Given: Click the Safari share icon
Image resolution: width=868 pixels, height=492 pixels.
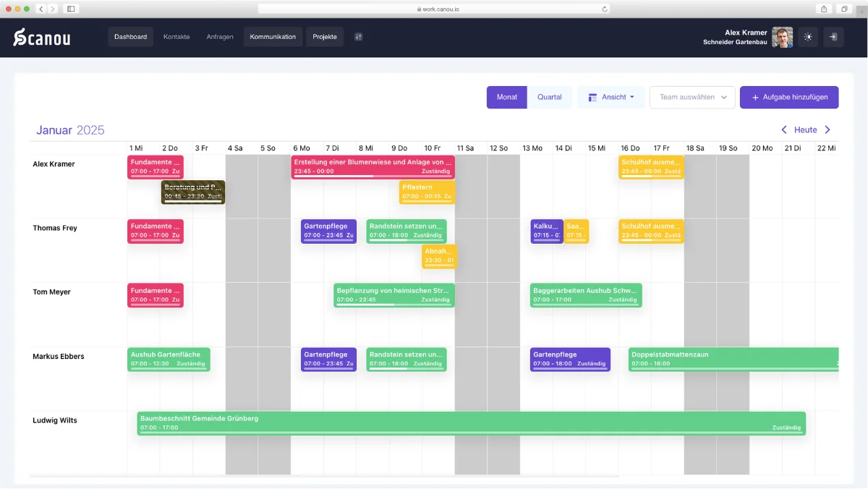Looking at the screenshot, I should coord(824,9).
